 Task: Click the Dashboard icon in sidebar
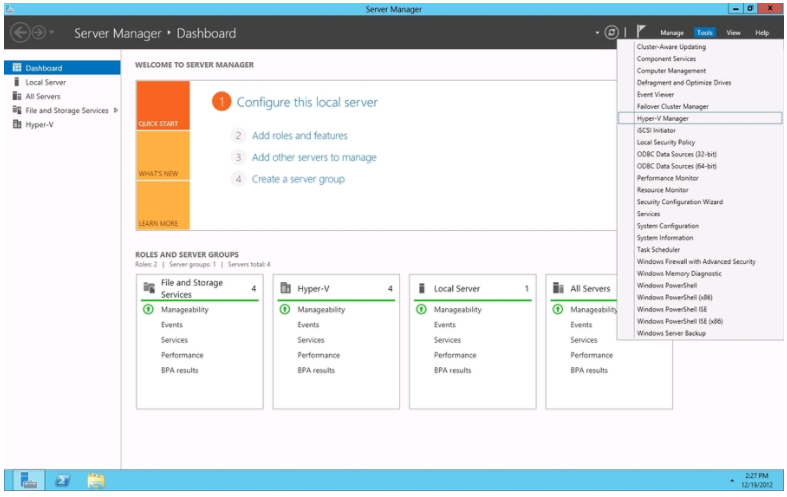[x=17, y=67]
